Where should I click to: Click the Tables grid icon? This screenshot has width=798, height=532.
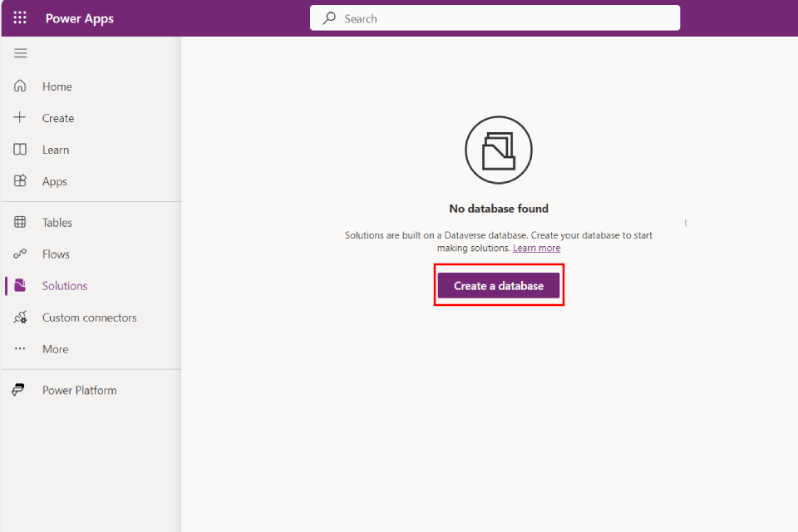[x=21, y=223]
